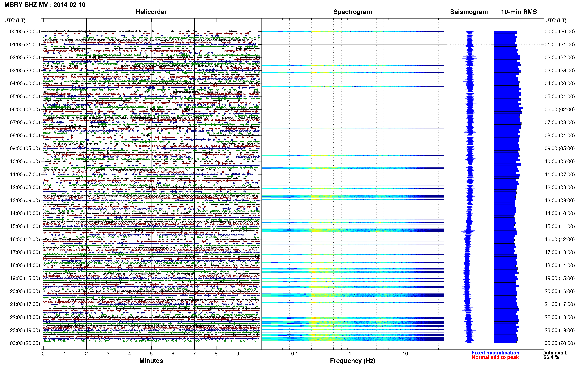This screenshot has height=368, width=588.
Task: Click the left '12:00 (08:00)' time label
Action: [x=25, y=187]
